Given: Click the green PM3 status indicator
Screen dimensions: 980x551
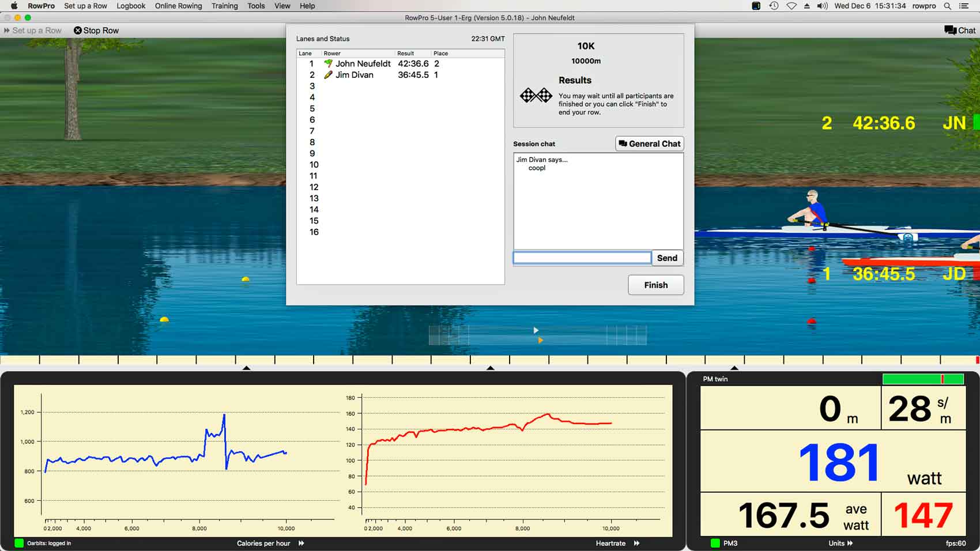Looking at the screenshot, I should 715,543.
